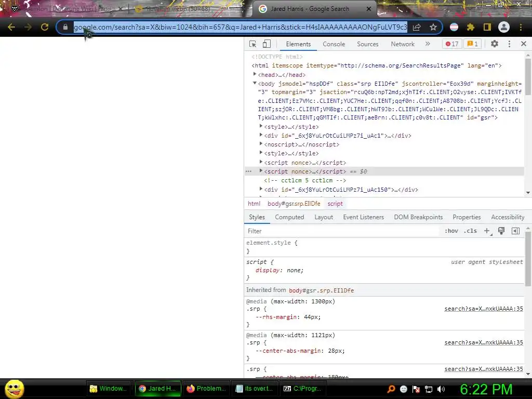Open the Layout pane tab
The width and height of the screenshot is (532, 399).
click(324, 217)
